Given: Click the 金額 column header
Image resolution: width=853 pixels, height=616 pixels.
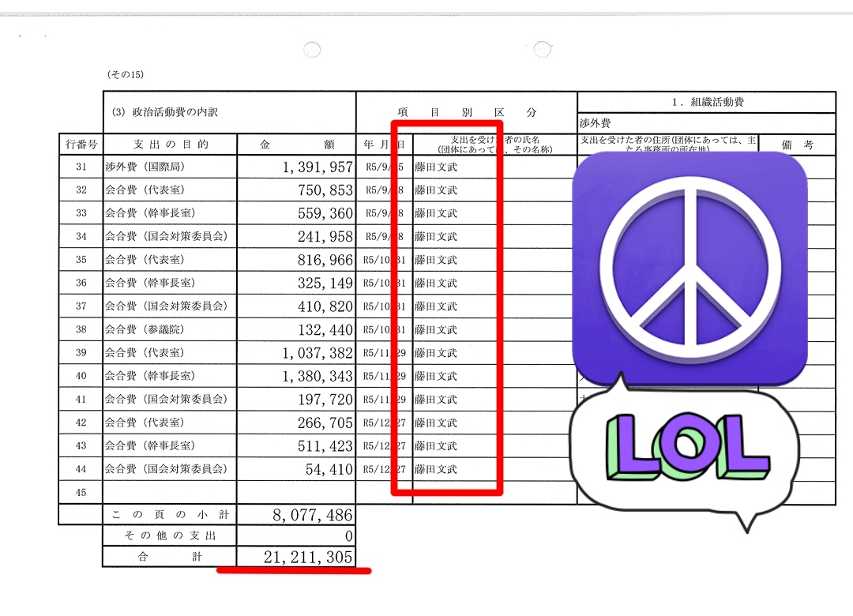Looking at the screenshot, I should click(x=296, y=145).
